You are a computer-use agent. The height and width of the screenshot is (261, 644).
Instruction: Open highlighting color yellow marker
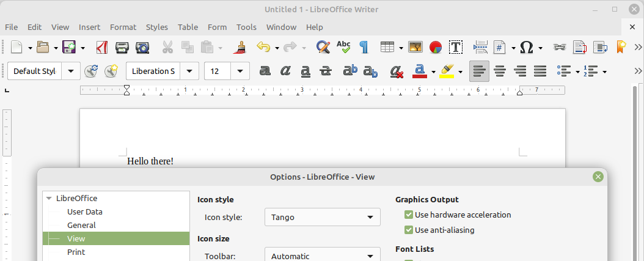[x=447, y=72]
